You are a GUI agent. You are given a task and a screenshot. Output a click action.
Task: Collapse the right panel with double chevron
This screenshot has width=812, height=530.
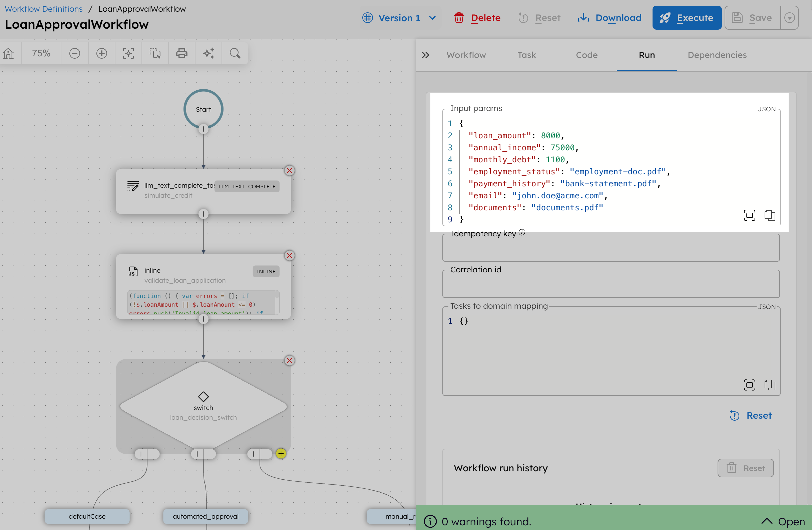[x=425, y=55]
